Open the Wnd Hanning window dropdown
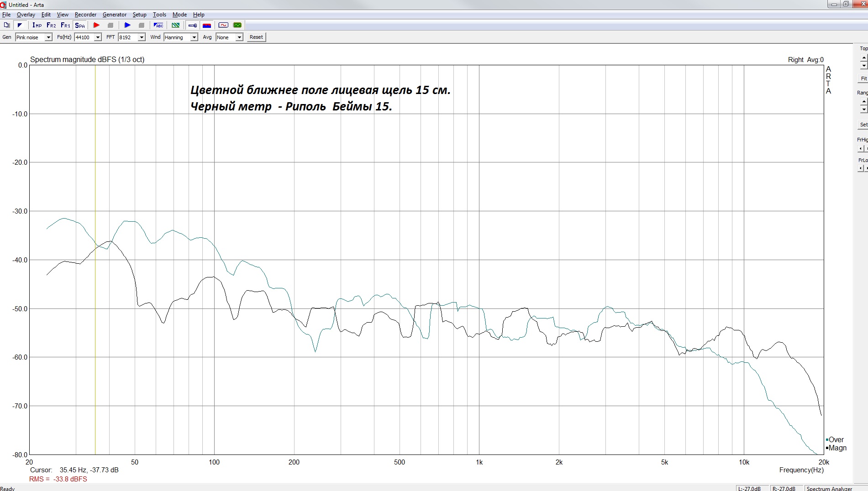The height and width of the screenshot is (491, 868). [194, 37]
